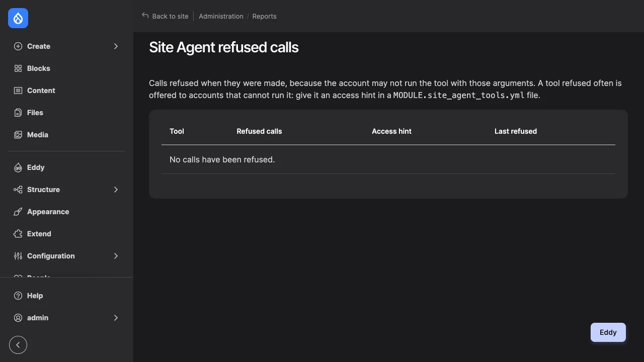Collapse the sidebar with the arrow button

[18, 345]
